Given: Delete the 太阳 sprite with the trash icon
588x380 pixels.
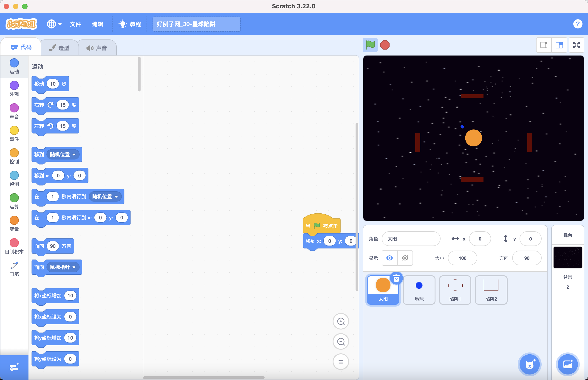Looking at the screenshot, I should 396,278.
